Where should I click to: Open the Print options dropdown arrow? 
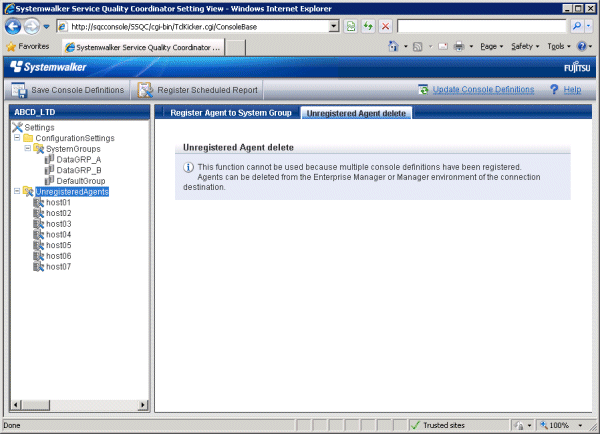(471, 47)
